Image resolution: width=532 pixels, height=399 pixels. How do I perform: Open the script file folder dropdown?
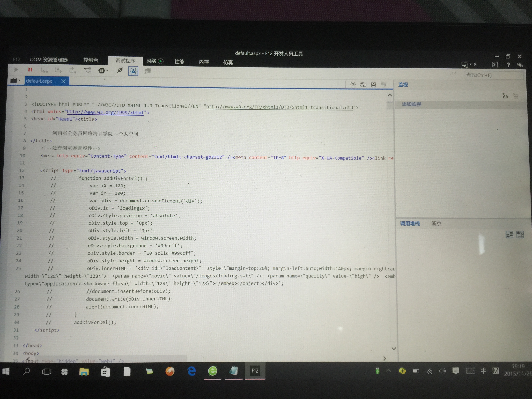[15, 81]
